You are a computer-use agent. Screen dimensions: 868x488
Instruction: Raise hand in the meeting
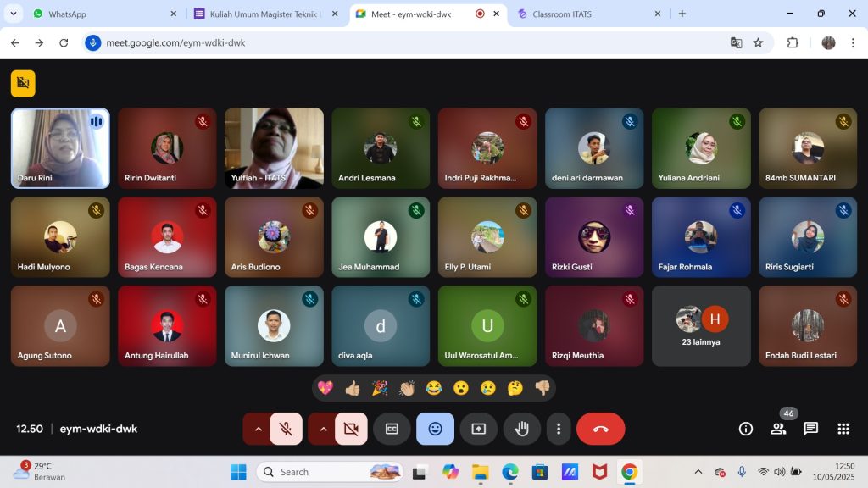(521, 429)
